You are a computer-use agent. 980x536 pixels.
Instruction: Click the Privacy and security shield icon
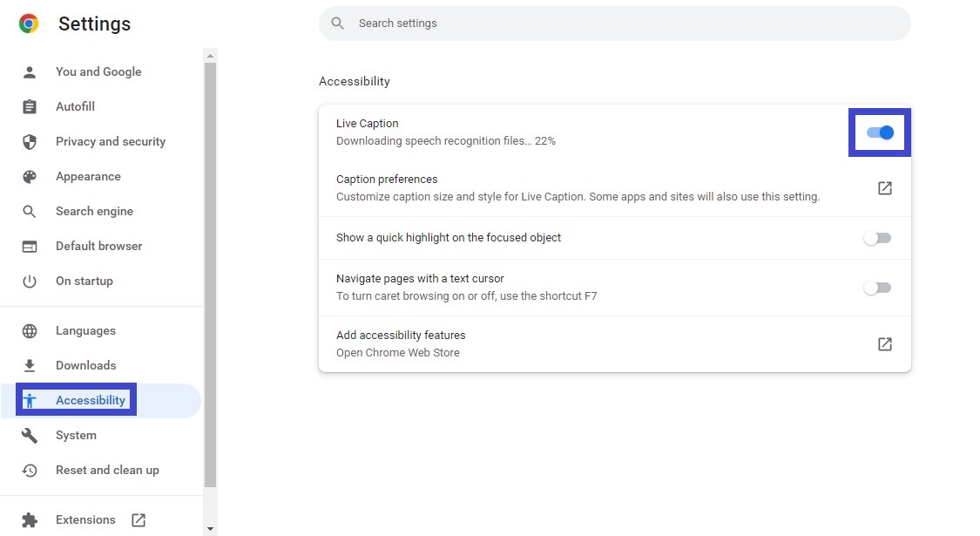coord(30,142)
